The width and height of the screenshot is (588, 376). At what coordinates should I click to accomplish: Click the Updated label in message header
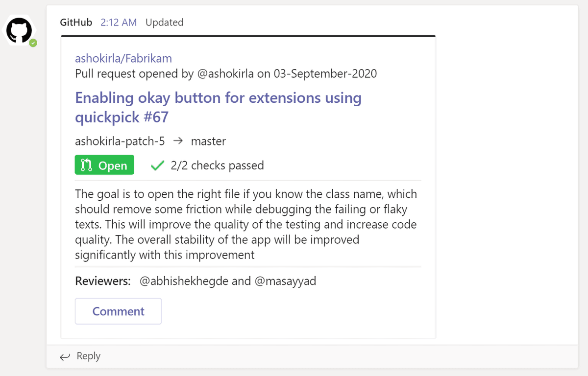pos(165,23)
